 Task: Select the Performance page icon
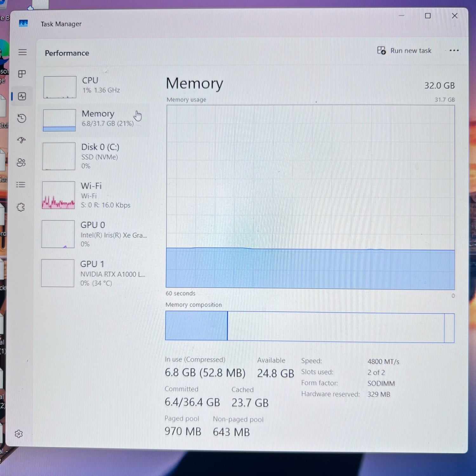click(22, 96)
